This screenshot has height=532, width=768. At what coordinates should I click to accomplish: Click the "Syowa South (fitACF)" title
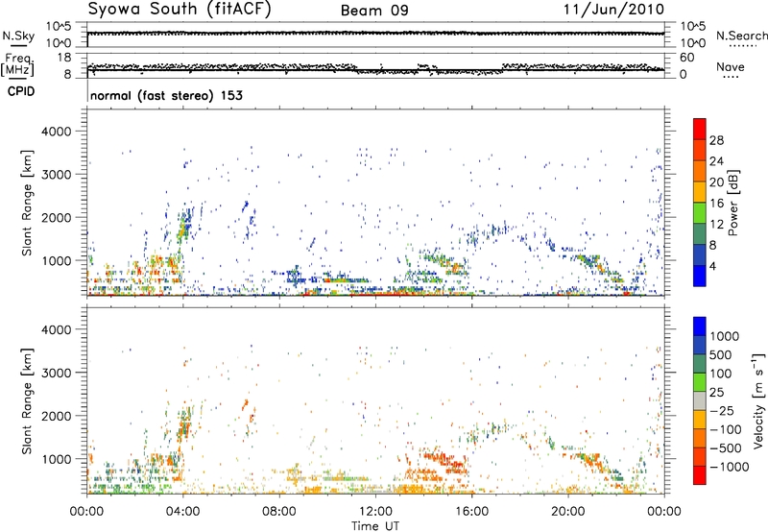pos(180,10)
